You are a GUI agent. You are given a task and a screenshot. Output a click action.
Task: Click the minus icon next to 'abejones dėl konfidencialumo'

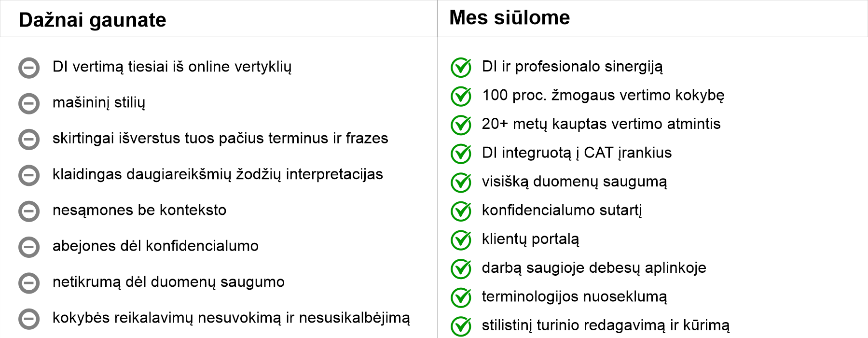pyautogui.click(x=29, y=247)
